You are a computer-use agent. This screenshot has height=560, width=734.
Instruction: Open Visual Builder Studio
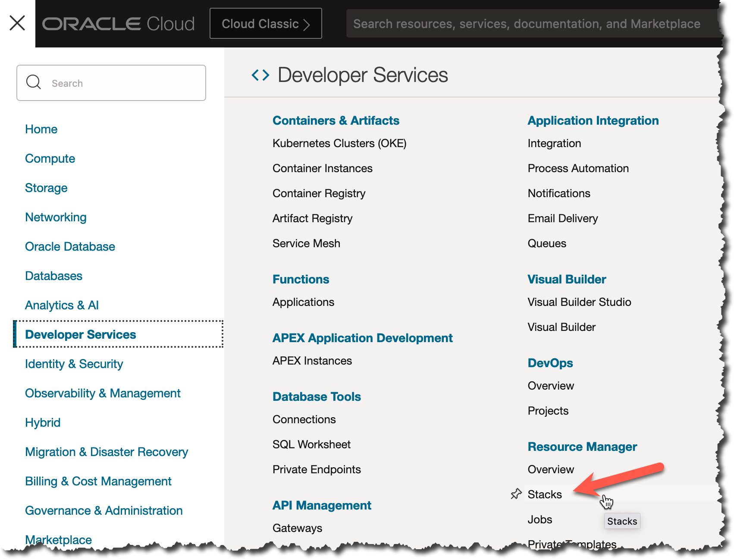point(579,302)
